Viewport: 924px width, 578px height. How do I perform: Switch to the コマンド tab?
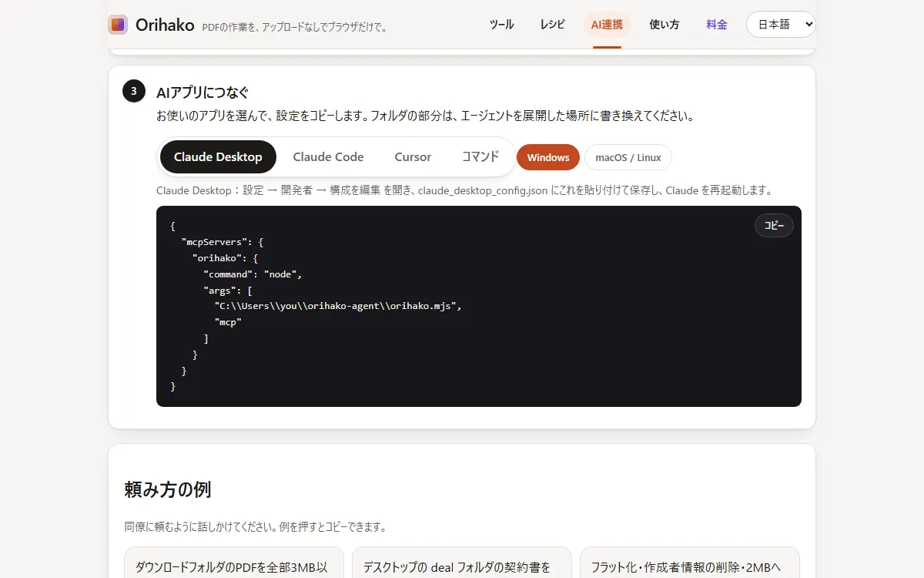pyautogui.click(x=480, y=157)
